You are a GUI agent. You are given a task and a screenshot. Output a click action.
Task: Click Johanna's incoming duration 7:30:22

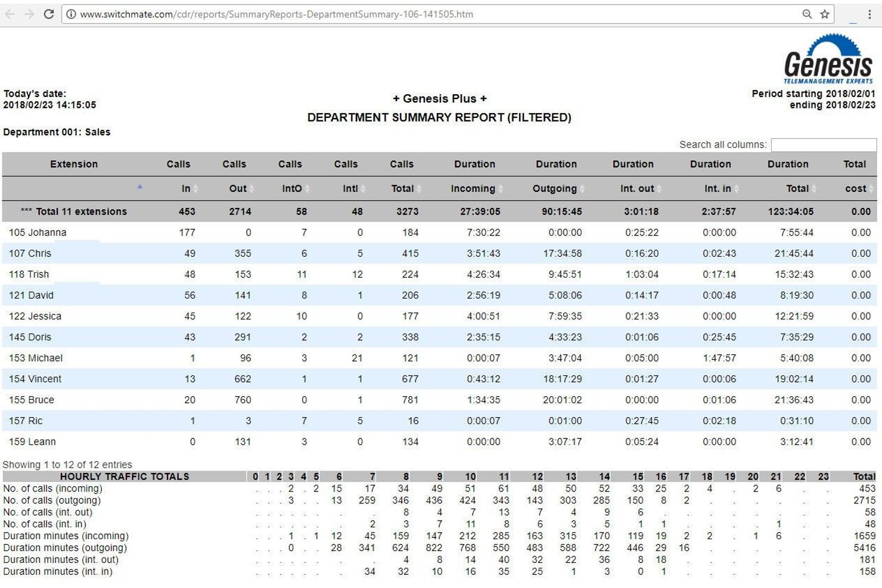pos(483,232)
